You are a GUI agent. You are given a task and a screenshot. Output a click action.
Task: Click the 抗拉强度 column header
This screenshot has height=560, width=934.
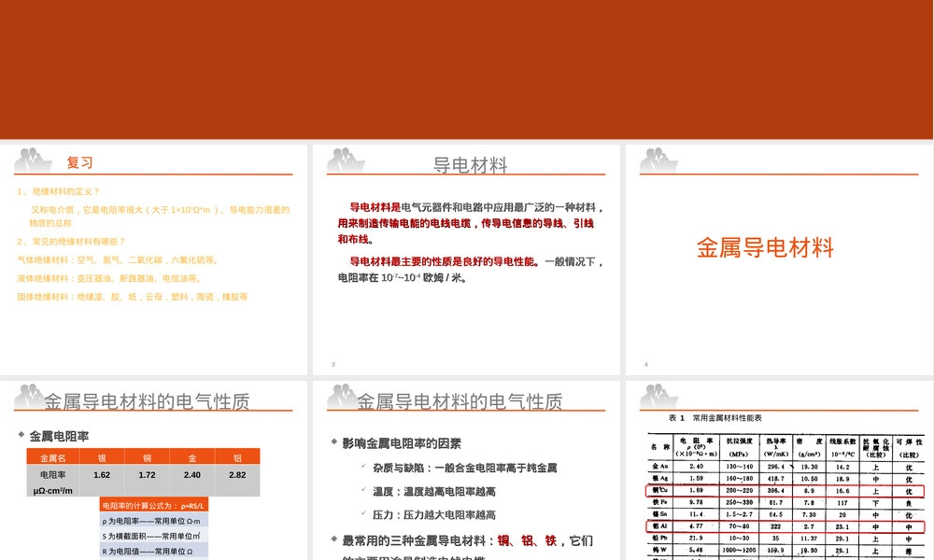[739, 447]
